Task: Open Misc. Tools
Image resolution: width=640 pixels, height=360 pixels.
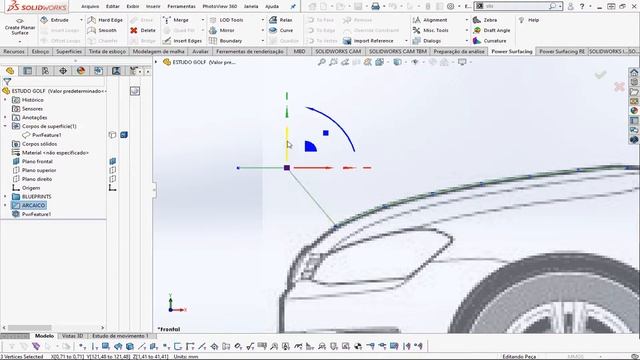Action: [x=431, y=30]
